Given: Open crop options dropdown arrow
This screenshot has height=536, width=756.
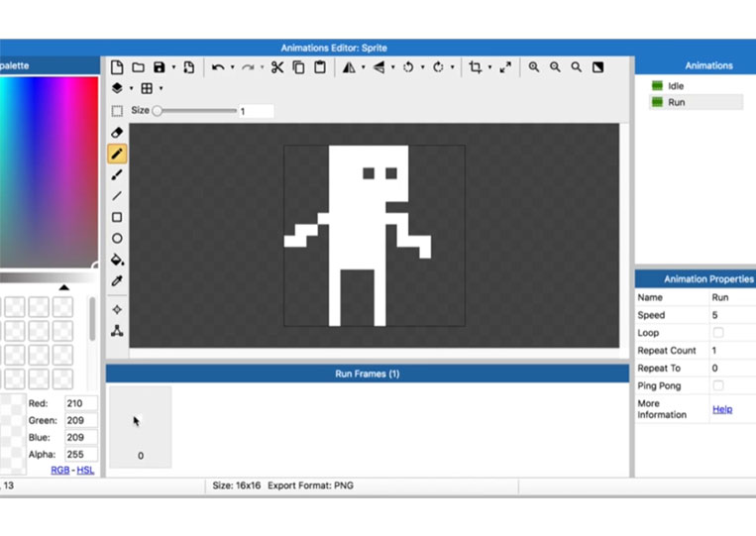Looking at the screenshot, I should (x=489, y=67).
